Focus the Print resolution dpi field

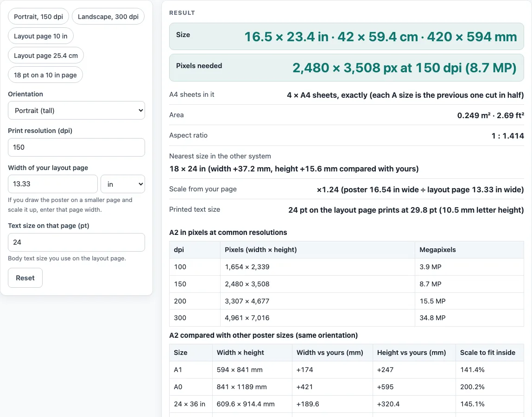click(x=76, y=147)
